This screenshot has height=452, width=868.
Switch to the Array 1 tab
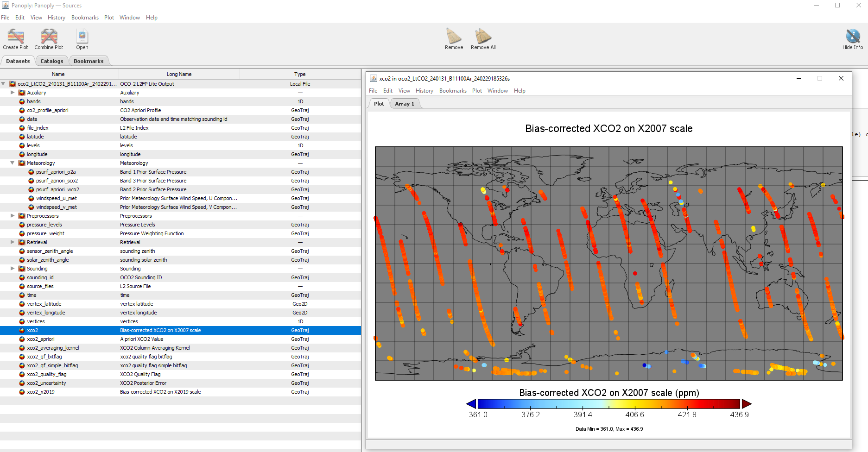pos(405,104)
